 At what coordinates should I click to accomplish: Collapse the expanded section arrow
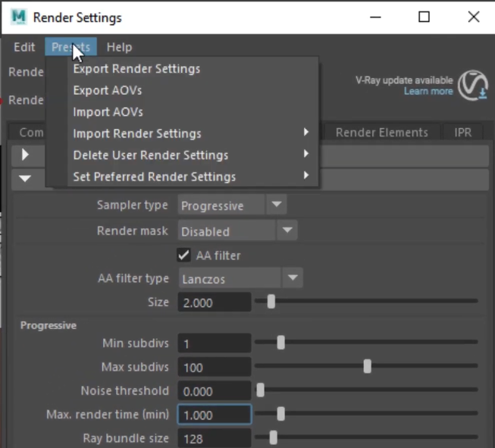26,179
